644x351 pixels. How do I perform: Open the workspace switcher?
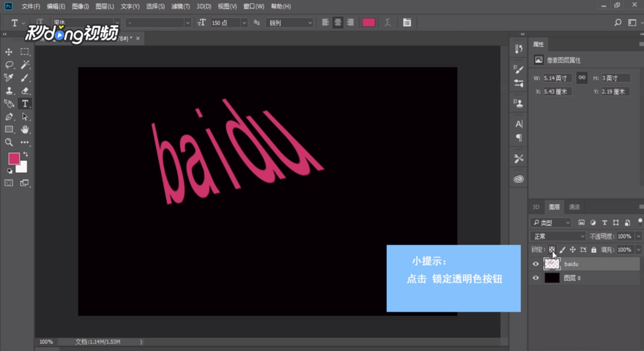(x=632, y=22)
